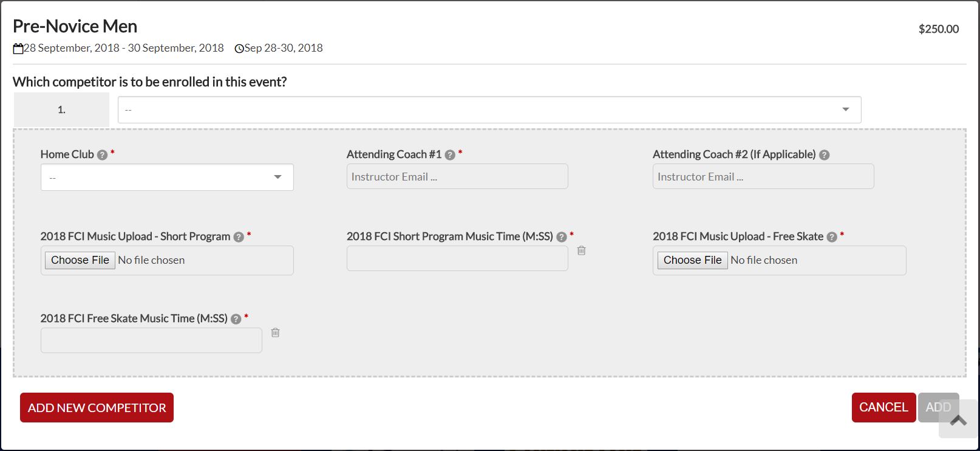This screenshot has height=451, width=980.
Task: Click the help icon for Attending Coach #2
Action: tap(824, 155)
